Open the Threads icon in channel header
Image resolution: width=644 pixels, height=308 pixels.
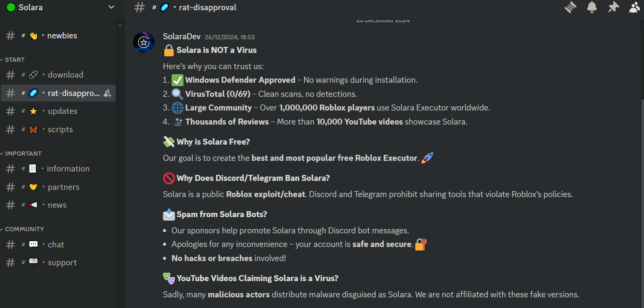(571, 7)
